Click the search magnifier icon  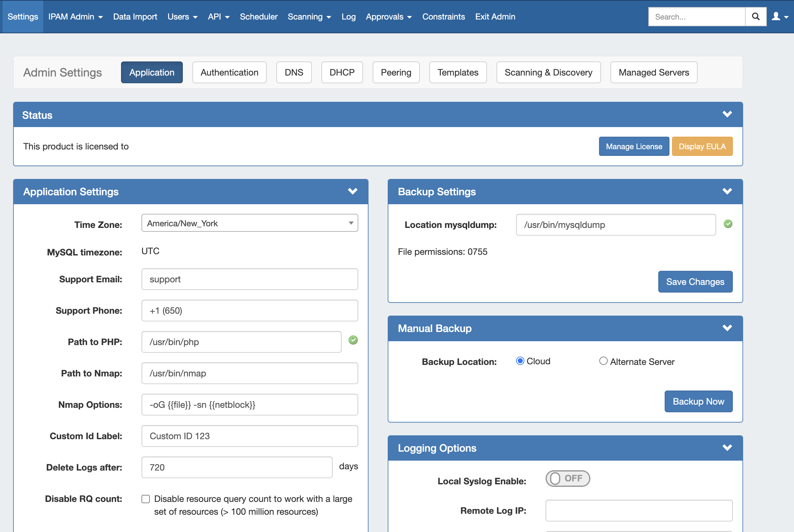[x=755, y=17]
